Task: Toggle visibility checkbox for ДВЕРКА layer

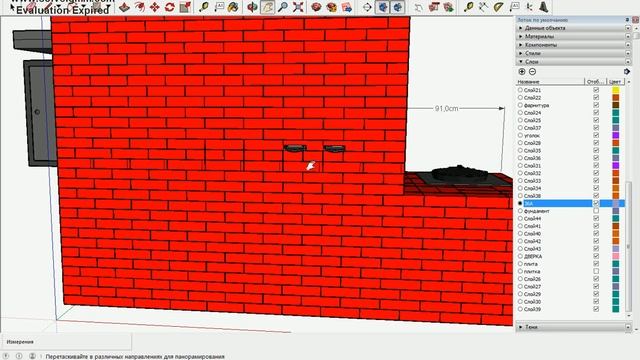Action: coord(596,256)
